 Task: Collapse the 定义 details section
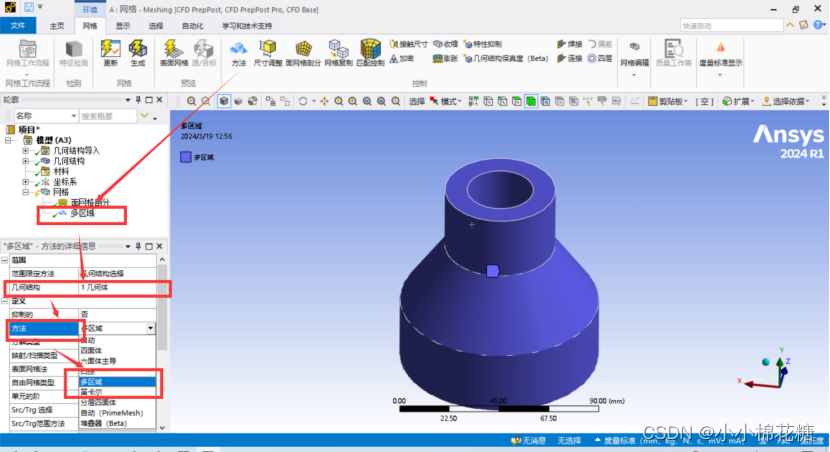click(x=5, y=301)
